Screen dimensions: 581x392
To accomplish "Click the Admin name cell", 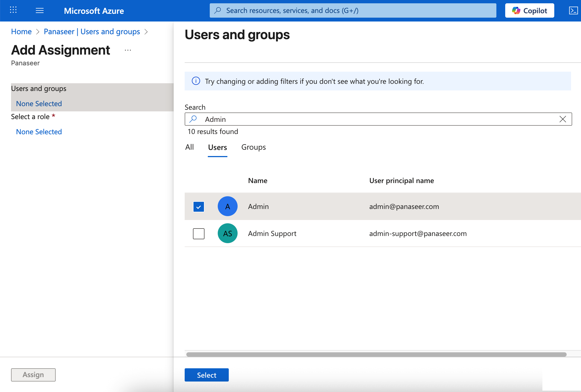I will [258, 206].
